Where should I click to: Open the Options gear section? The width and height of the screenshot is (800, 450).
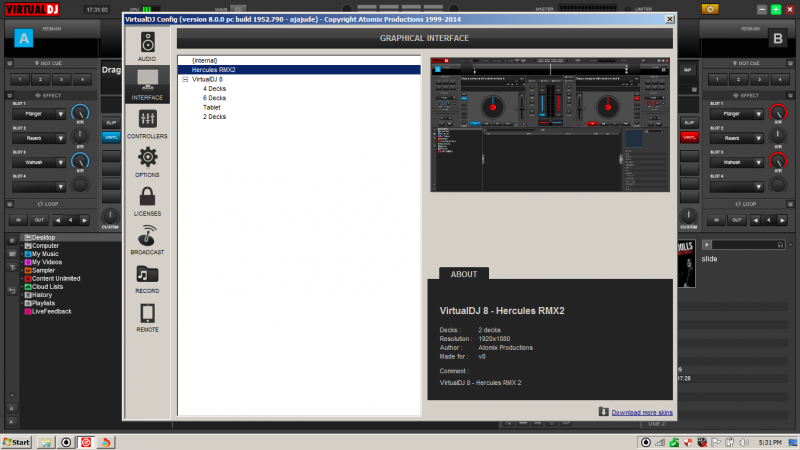(x=147, y=162)
